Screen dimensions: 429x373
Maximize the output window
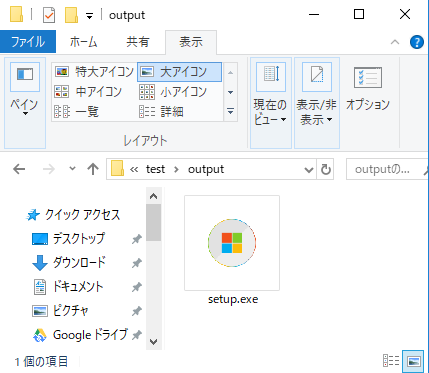tap(359, 14)
